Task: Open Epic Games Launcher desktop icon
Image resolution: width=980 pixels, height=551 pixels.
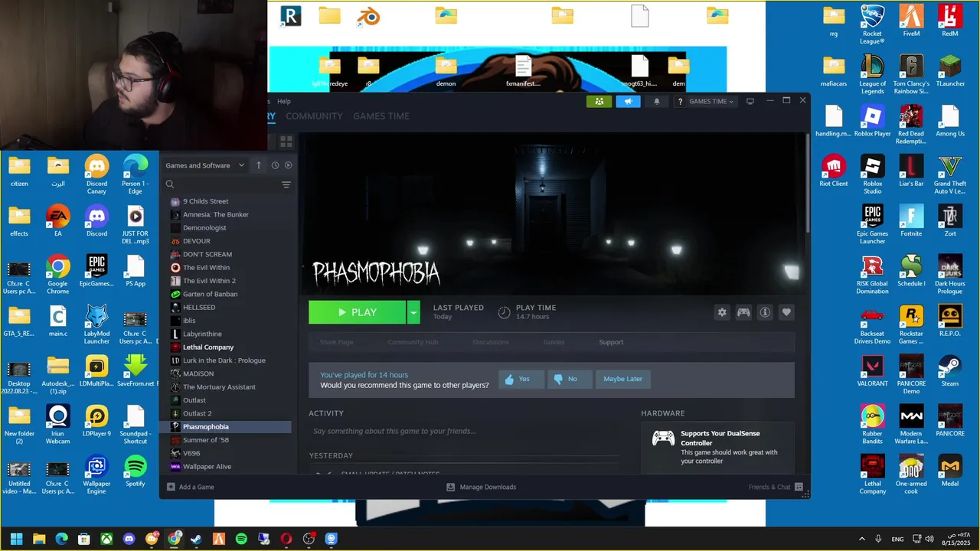Action: pyautogui.click(x=872, y=224)
